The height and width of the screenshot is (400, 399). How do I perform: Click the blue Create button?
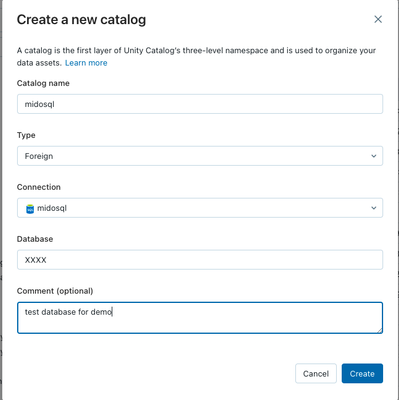click(362, 373)
